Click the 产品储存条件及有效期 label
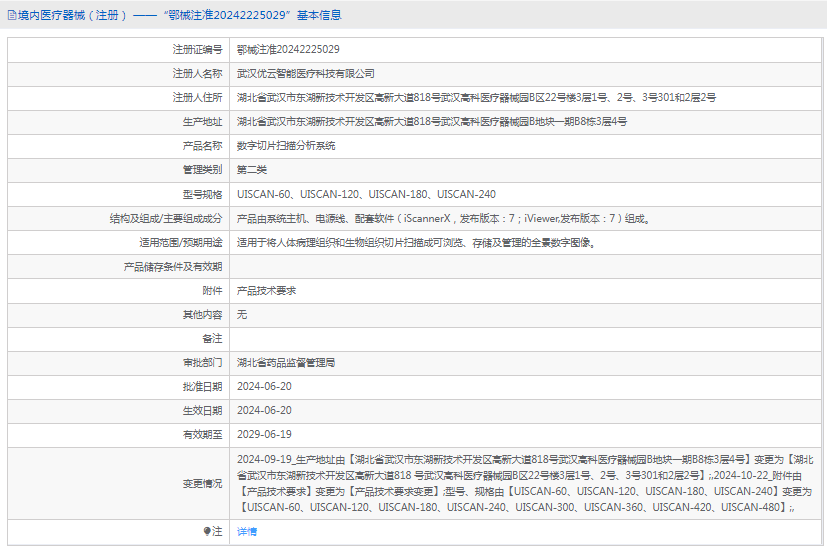 click(173, 267)
